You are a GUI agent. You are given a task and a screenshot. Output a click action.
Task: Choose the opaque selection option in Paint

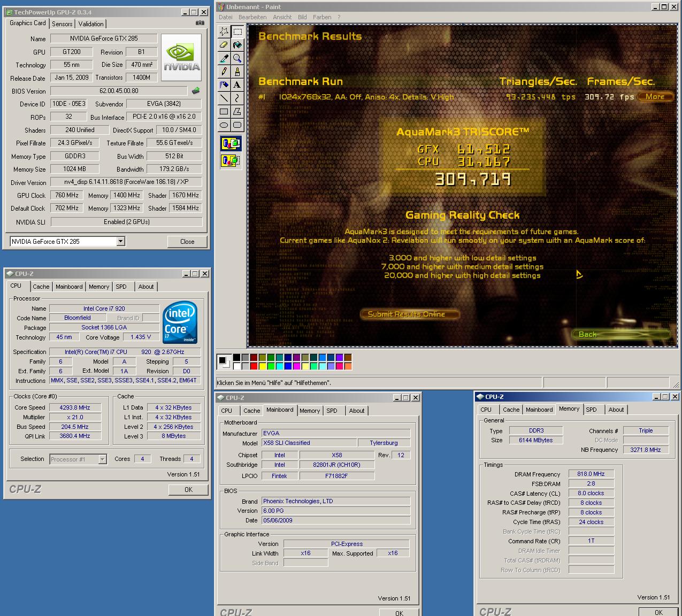click(x=231, y=143)
